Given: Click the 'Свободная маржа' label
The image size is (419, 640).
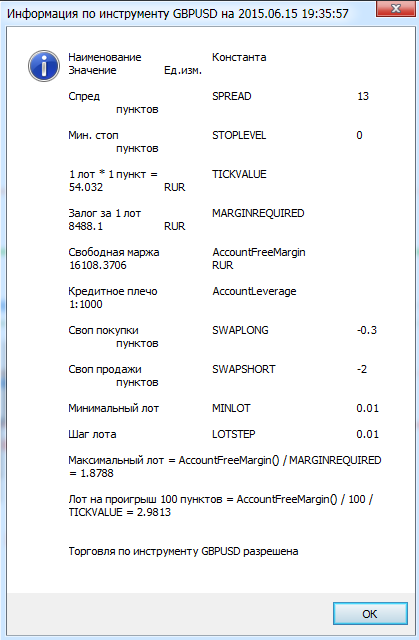Looking at the screenshot, I should click(114, 252).
